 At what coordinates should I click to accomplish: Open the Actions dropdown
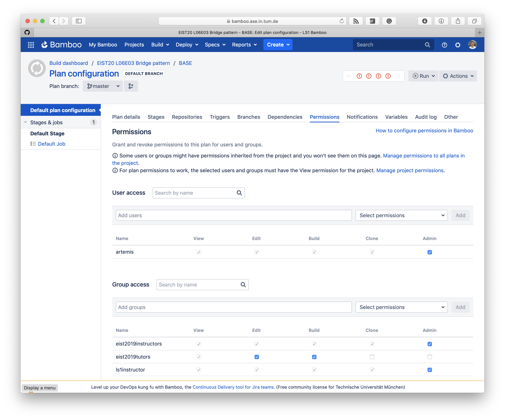tap(458, 76)
